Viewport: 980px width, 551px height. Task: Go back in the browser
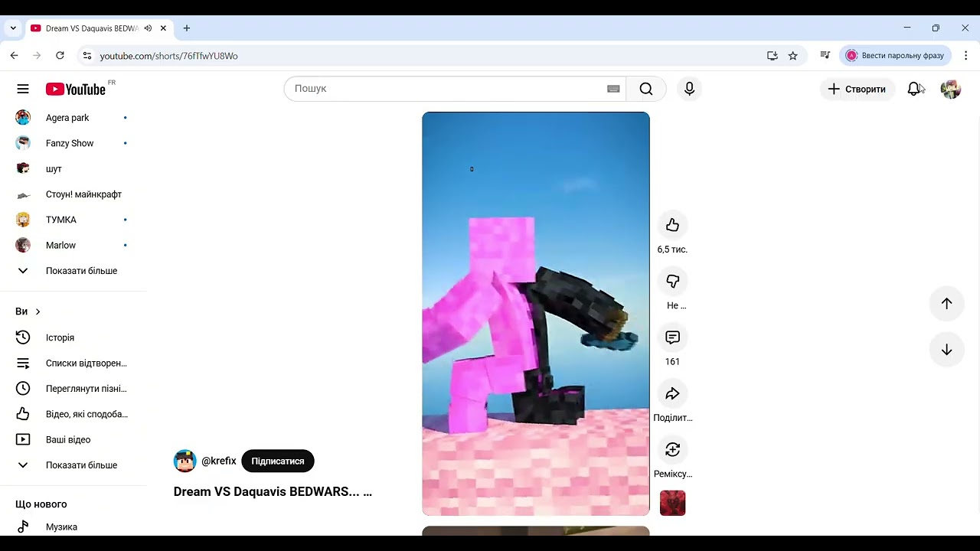click(x=15, y=56)
